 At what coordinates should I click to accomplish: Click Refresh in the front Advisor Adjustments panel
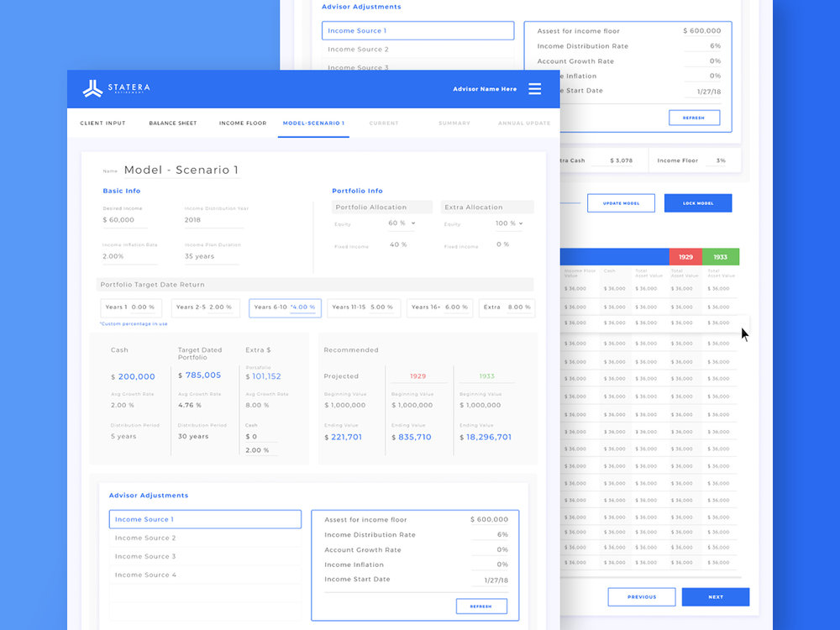tap(481, 606)
